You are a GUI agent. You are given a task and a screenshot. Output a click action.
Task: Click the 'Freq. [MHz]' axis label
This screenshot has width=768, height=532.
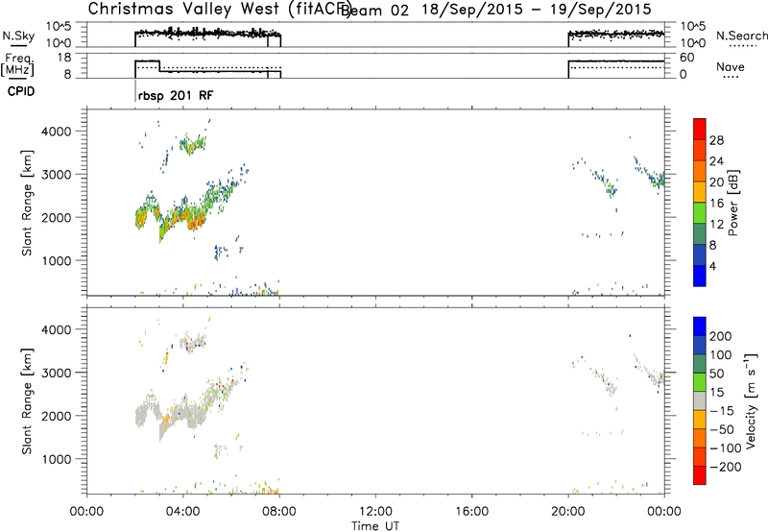coord(19,64)
